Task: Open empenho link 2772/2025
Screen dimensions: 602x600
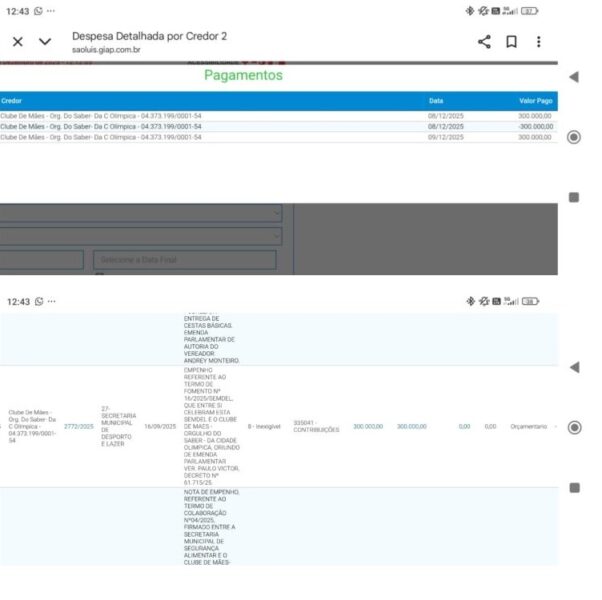Action: pyautogui.click(x=79, y=427)
